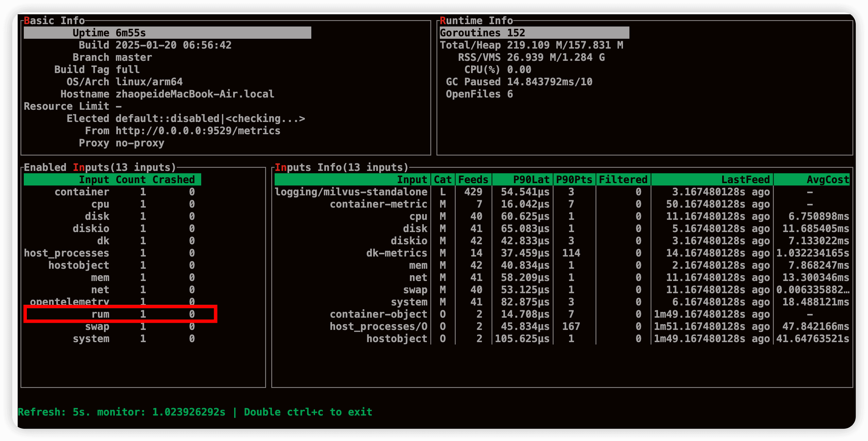This screenshot has height=441, width=868.
Task: Click the From metrics URL
Action: point(198,131)
